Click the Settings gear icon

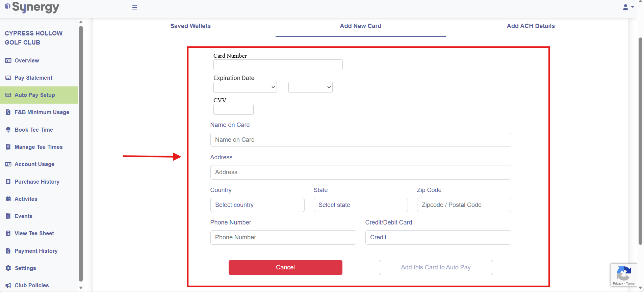[8, 268]
